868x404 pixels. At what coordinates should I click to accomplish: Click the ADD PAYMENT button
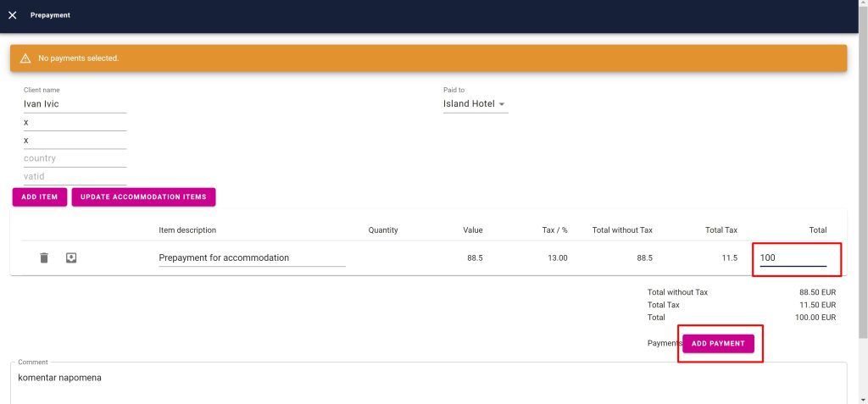point(718,343)
